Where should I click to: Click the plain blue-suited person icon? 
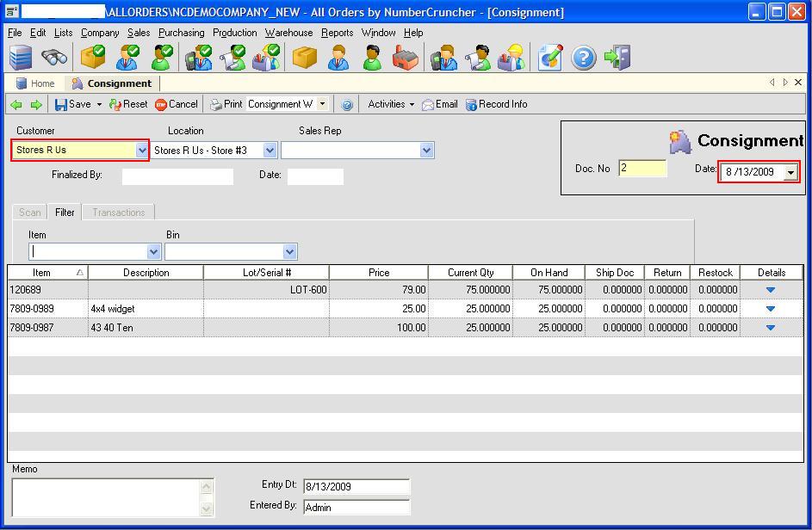pyautogui.click(x=338, y=57)
